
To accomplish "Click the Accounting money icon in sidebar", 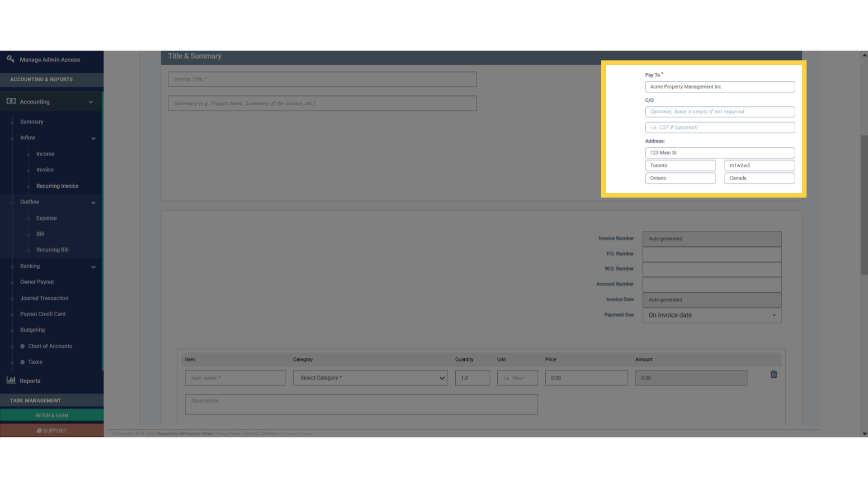I will 11,101.
